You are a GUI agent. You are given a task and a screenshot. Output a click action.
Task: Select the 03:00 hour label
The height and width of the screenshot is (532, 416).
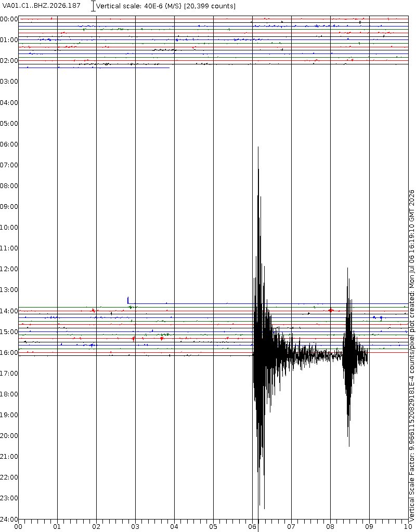[x=9, y=82]
